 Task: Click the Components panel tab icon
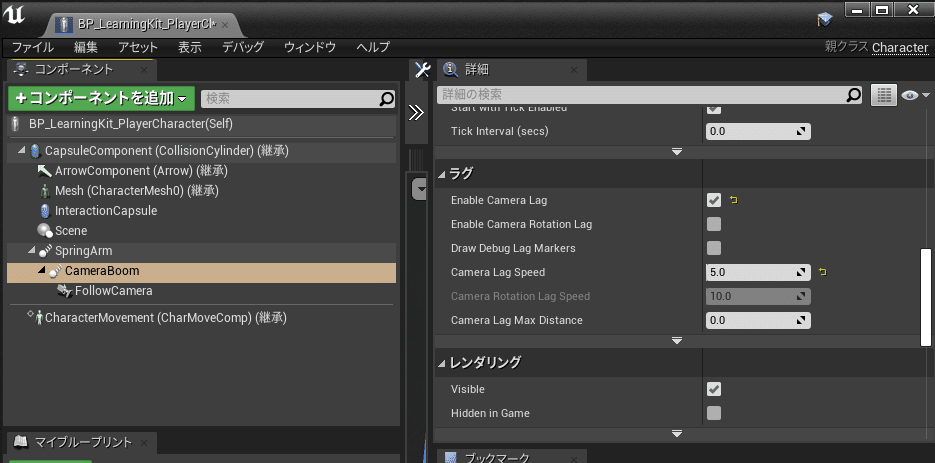[x=22, y=70]
